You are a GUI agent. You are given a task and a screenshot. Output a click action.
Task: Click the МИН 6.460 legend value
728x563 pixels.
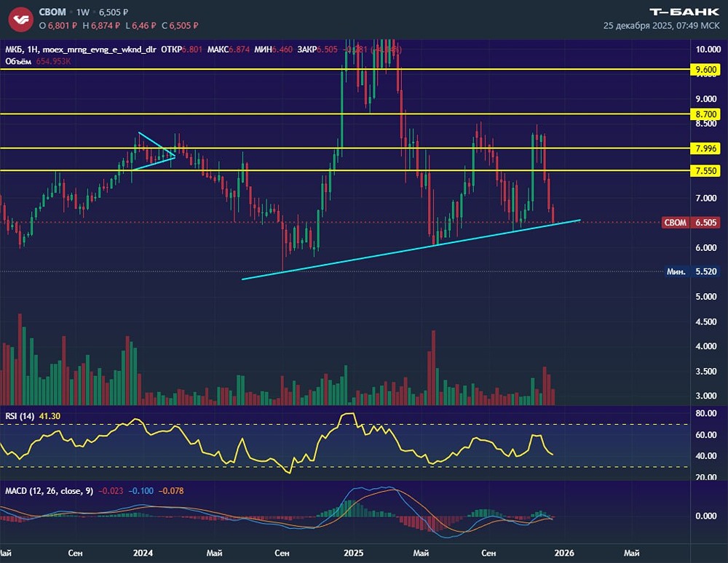tap(273, 49)
